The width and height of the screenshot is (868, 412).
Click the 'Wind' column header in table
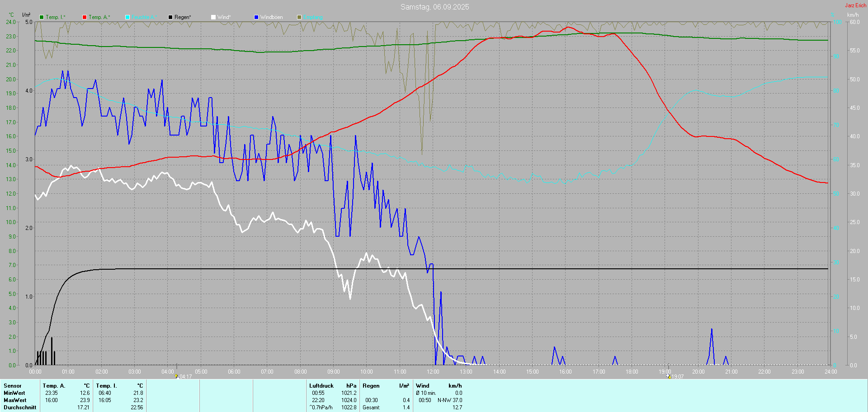[x=423, y=386]
